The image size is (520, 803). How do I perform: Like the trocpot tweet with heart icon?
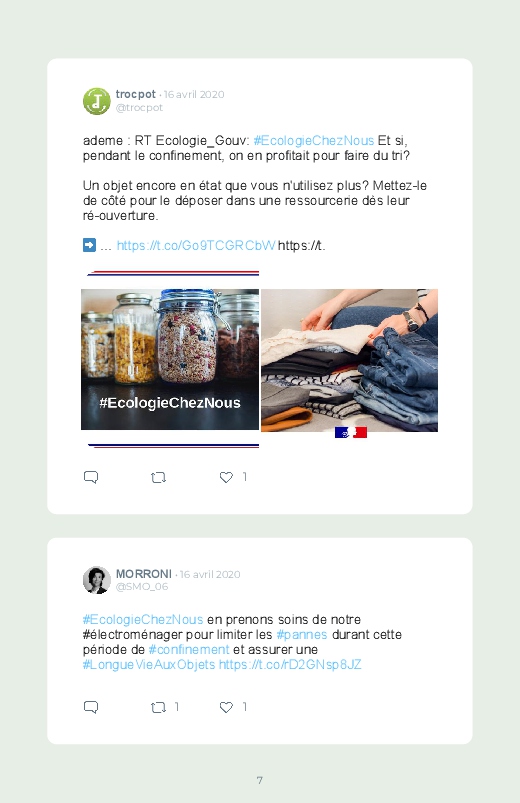pos(226,477)
